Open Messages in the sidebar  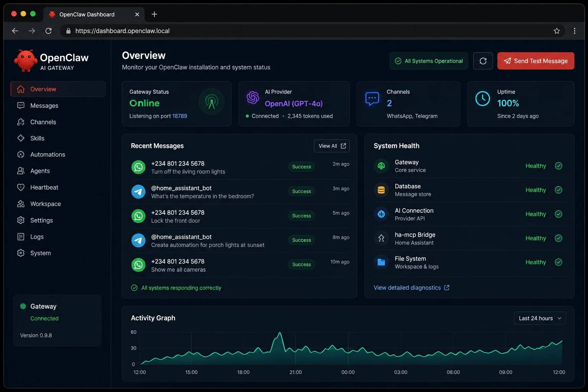58,106
